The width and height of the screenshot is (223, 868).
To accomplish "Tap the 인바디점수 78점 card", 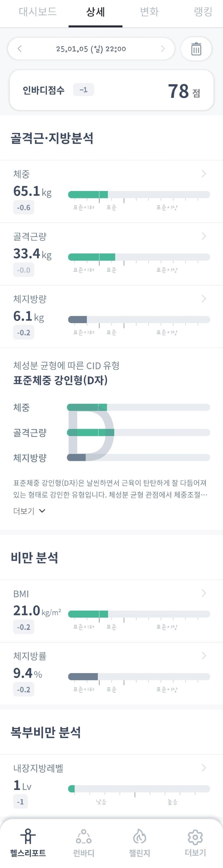I will coord(111,90).
